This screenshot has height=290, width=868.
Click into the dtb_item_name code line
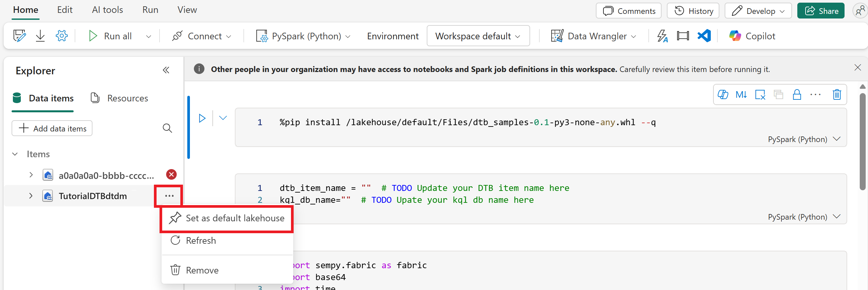pyautogui.click(x=424, y=188)
